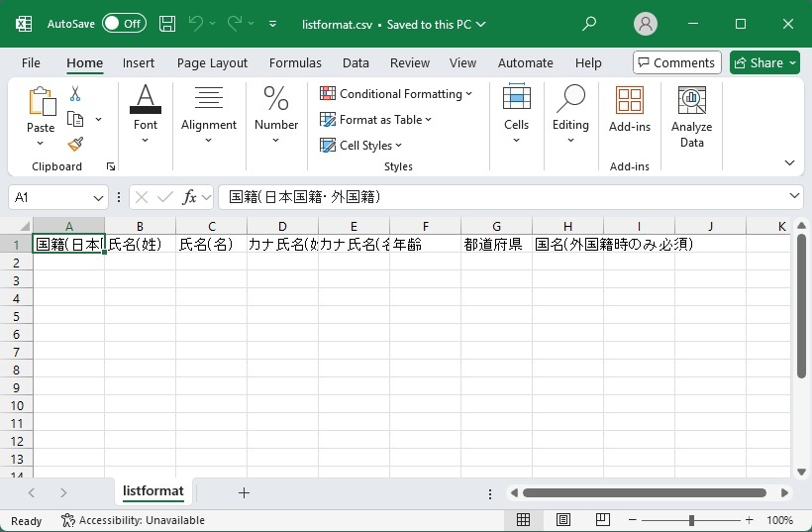
Task: Open the Copy options dropdown arrow
Action: tap(98, 119)
